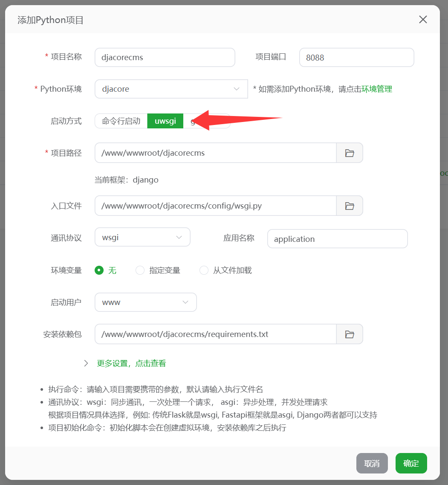Image resolution: width=448 pixels, height=485 pixels.
Task: Expand 更多设置 chevron arrow
Action: pyautogui.click(x=86, y=363)
